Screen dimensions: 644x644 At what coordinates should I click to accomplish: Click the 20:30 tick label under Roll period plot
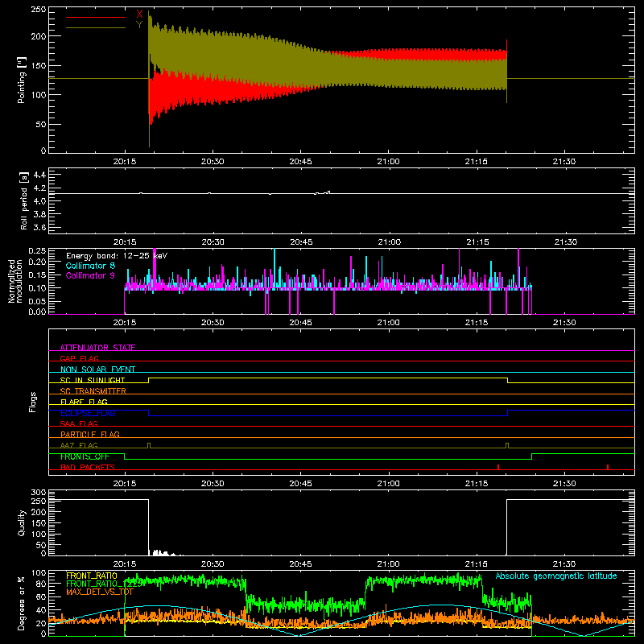(x=213, y=242)
